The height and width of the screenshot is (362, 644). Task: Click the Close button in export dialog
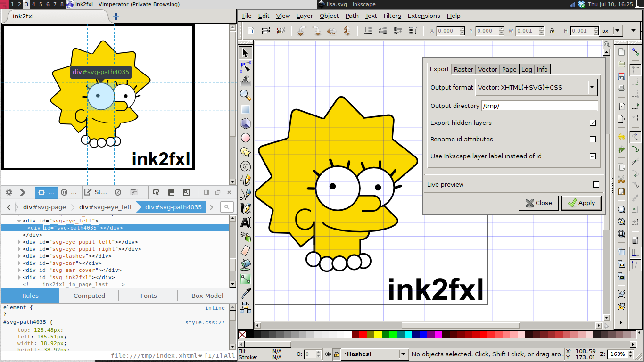[x=538, y=203]
